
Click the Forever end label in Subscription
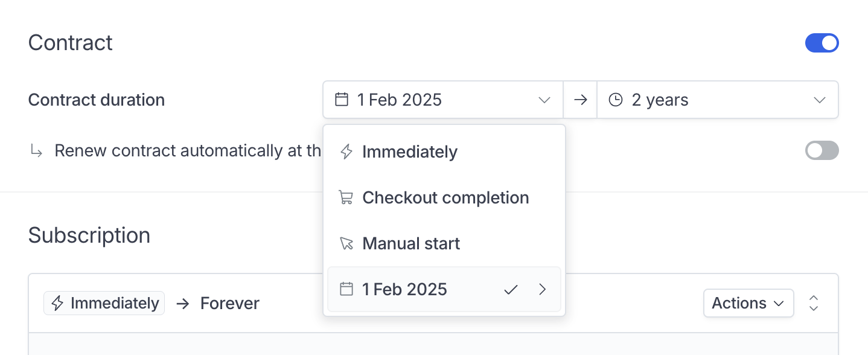[230, 303]
